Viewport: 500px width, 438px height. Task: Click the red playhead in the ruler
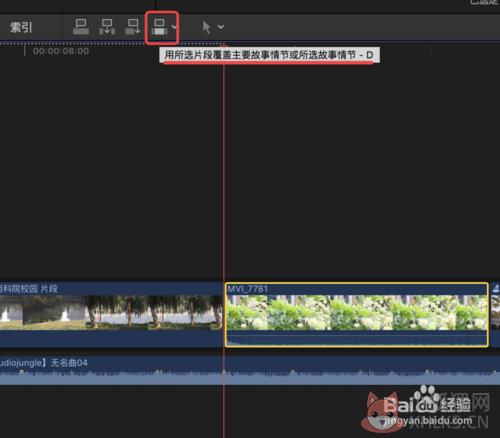coord(224,45)
